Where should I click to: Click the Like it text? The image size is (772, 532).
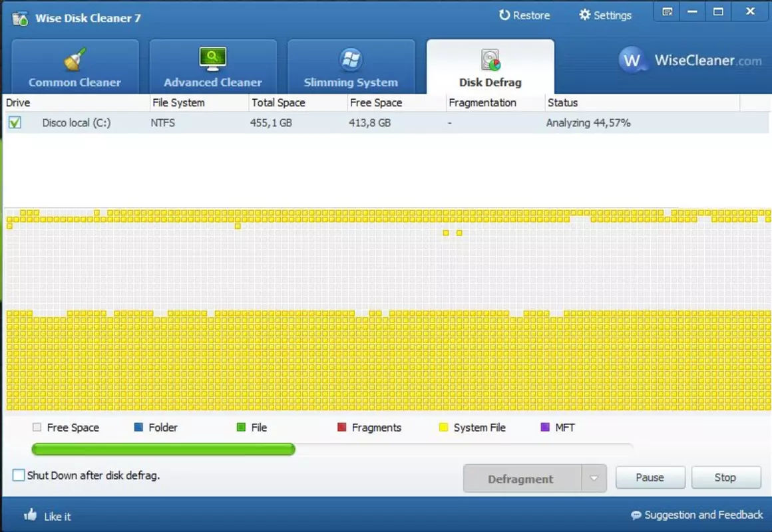pos(58,516)
